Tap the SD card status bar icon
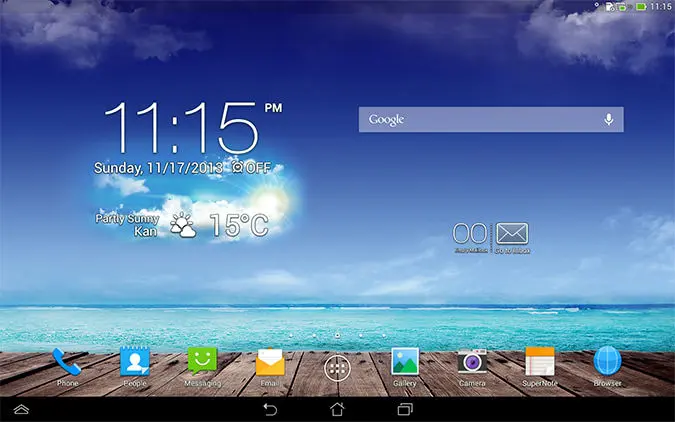Viewport: 675px width, 422px height. click(610, 6)
